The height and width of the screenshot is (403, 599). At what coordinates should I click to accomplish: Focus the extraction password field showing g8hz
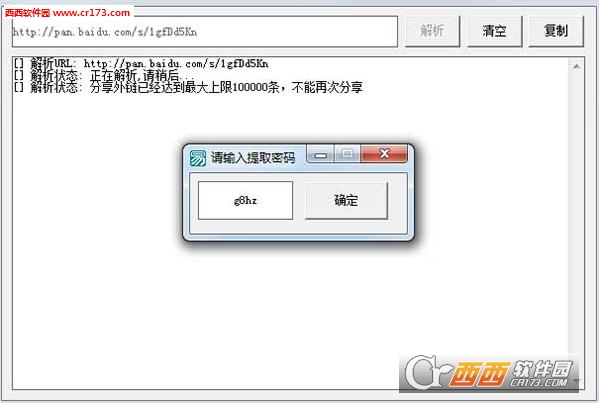tap(245, 201)
